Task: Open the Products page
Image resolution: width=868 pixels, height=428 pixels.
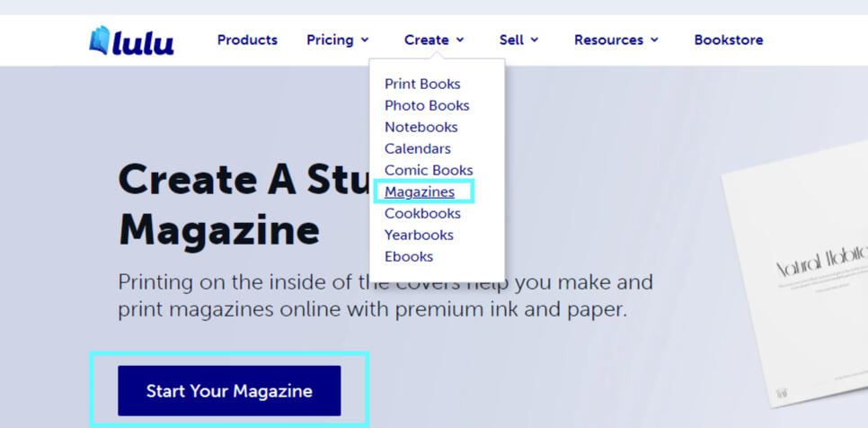Action: [247, 40]
